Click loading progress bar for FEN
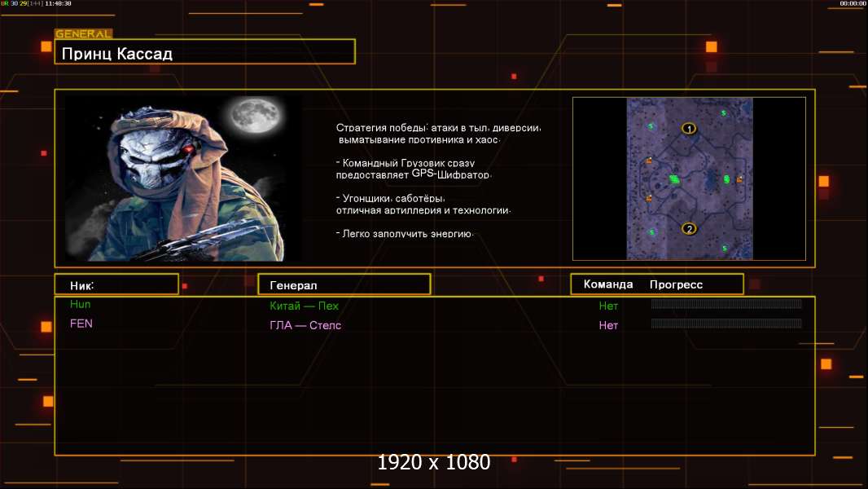This screenshot has width=868, height=489. (x=726, y=323)
